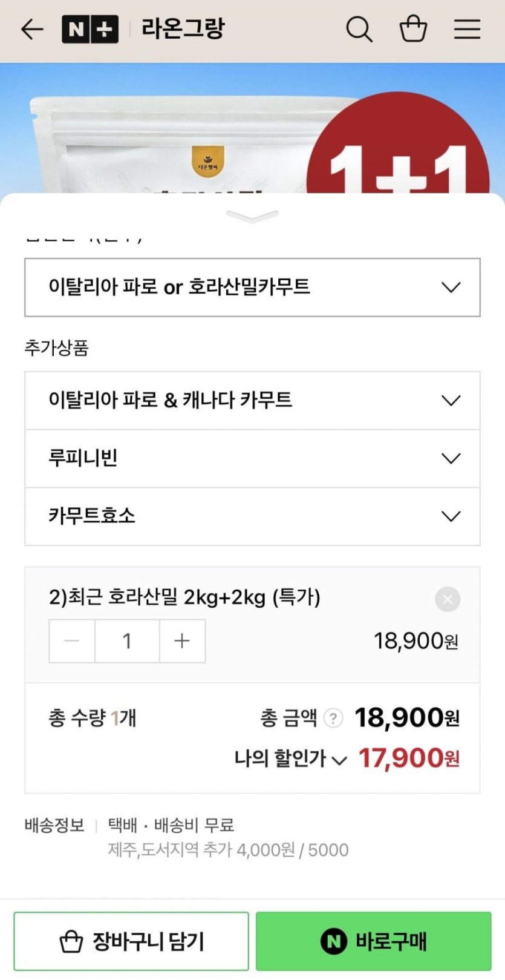
Task: Increase quantity with plus button
Action: coord(182,641)
